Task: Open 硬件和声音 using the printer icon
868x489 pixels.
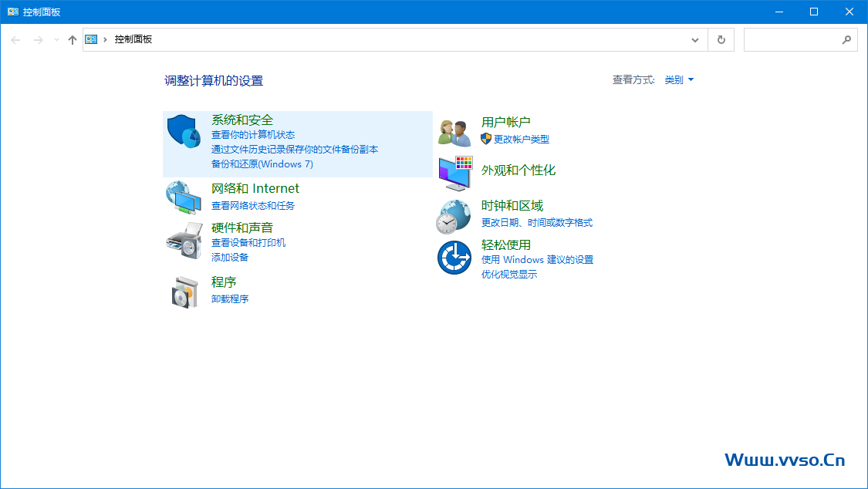Action: (184, 241)
